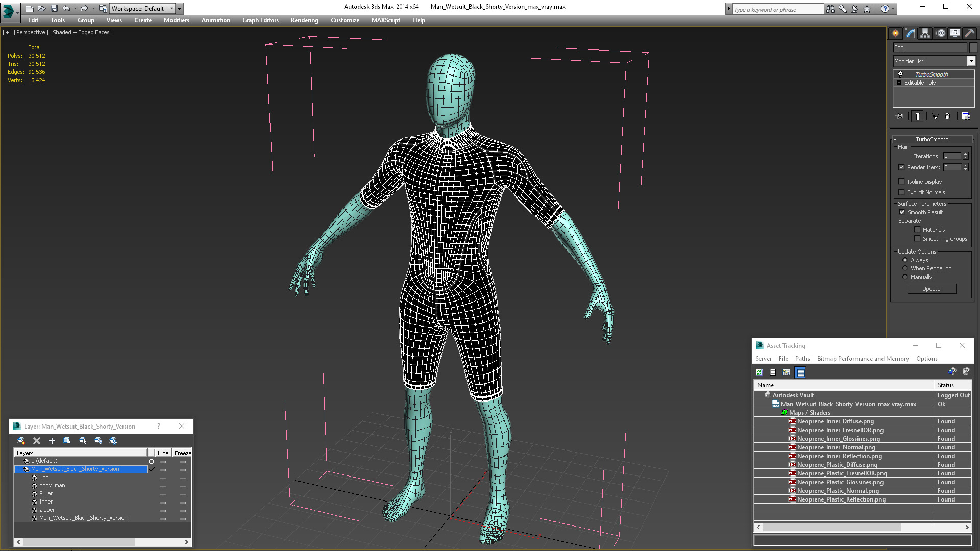The image size is (980, 551).
Task: Click the Iterations value field
Action: [952, 156]
